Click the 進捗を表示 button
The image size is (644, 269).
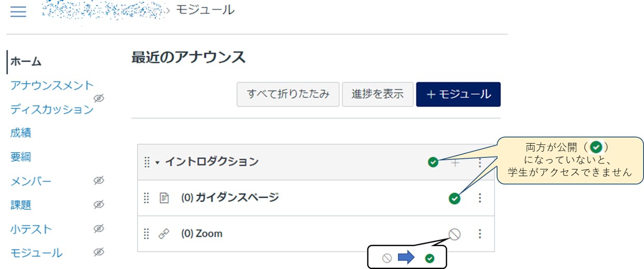click(377, 94)
